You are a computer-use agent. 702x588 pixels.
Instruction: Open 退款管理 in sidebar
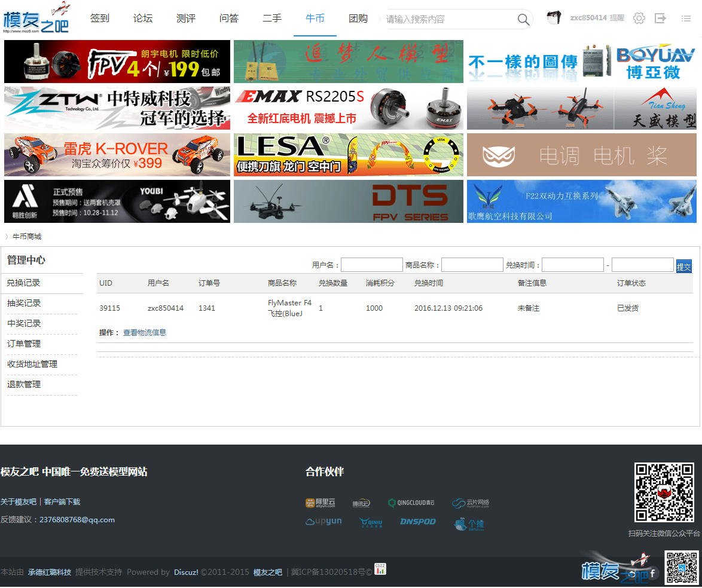[24, 384]
